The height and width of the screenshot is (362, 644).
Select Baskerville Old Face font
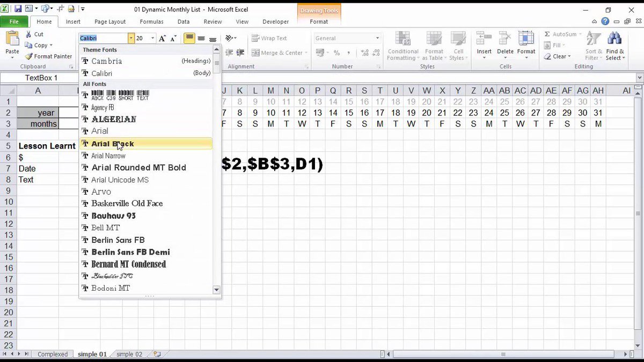(145, 203)
